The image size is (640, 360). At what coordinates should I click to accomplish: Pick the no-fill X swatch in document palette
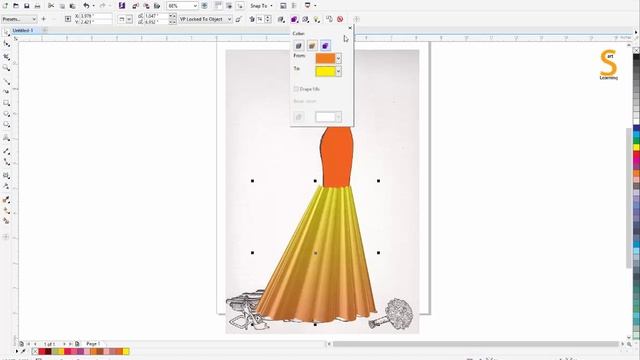pyautogui.click(x=35, y=351)
